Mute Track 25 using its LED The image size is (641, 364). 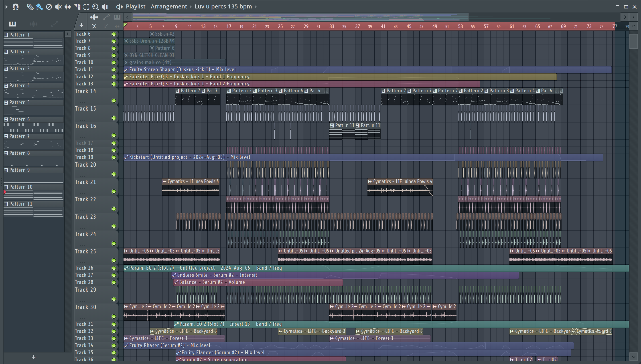pos(114,260)
